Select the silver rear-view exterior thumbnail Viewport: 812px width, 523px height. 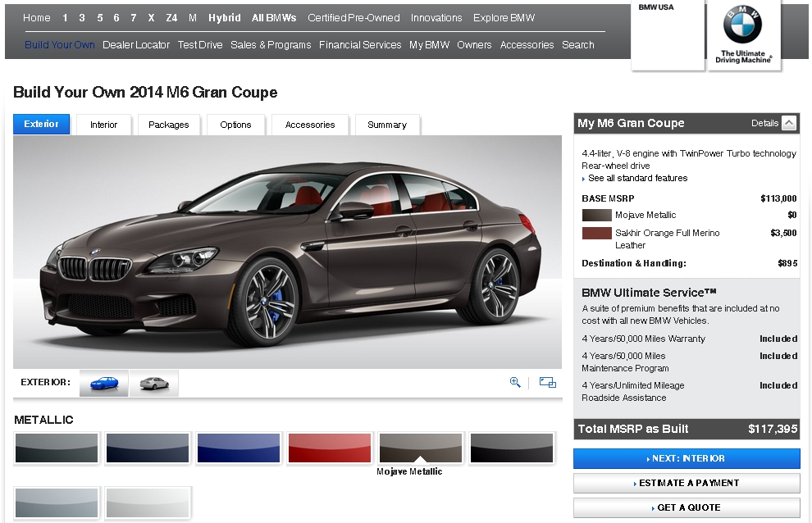coord(153,383)
